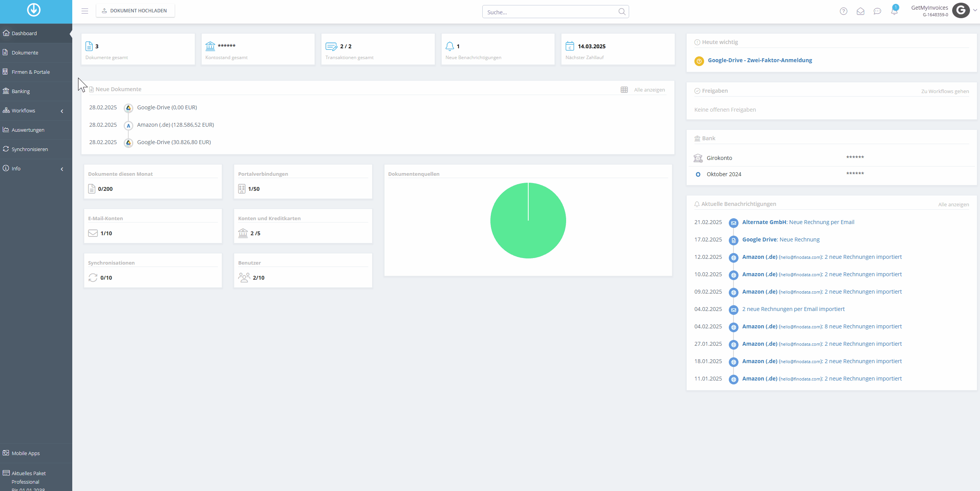Image resolution: width=980 pixels, height=491 pixels.
Task: Open the account dropdown arrow next to avatar
Action: (x=975, y=10)
